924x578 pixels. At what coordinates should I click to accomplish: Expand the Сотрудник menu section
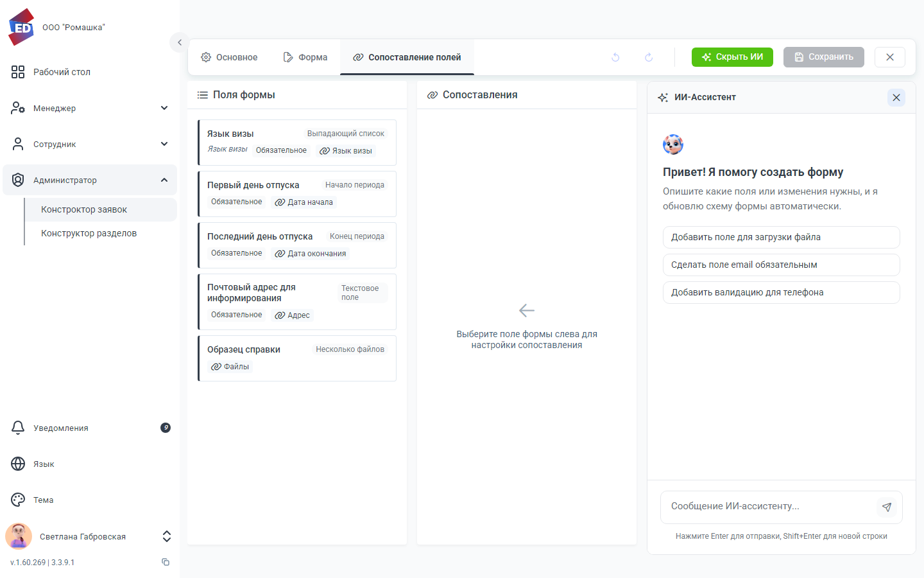pyautogui.click(x=90, y=144)
